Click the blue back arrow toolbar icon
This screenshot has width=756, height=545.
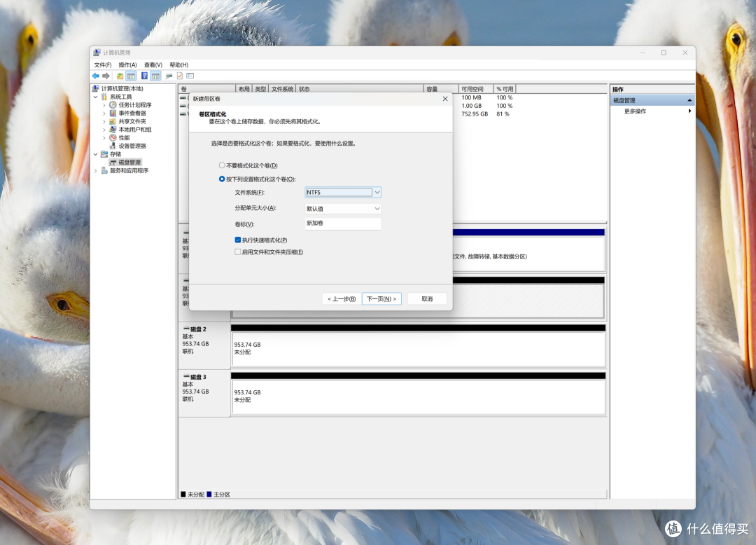click(x=95, y=76)
